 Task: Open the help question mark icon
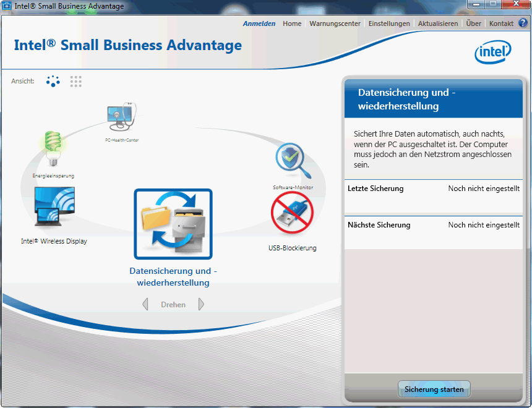(x=523, y=23)
